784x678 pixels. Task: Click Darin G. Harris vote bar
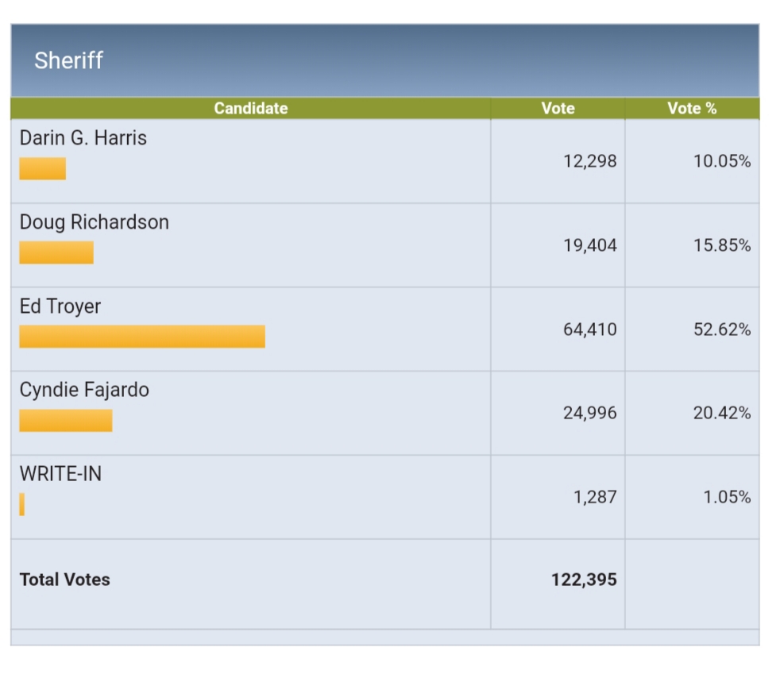[x=43, y=169]
